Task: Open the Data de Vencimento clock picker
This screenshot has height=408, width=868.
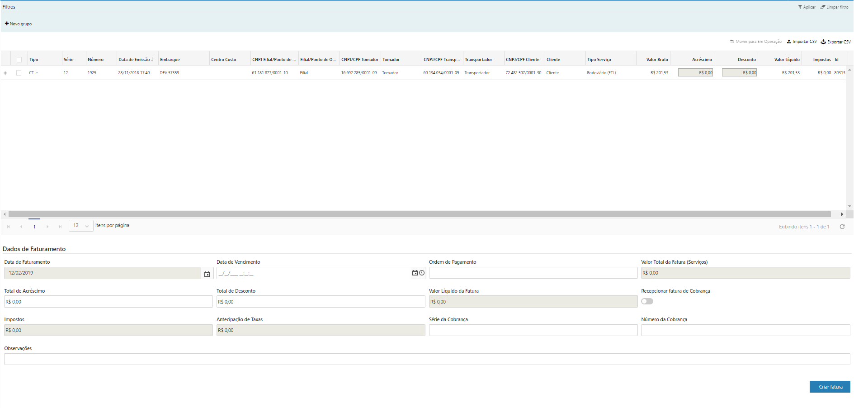Action: tap(422, 273)
